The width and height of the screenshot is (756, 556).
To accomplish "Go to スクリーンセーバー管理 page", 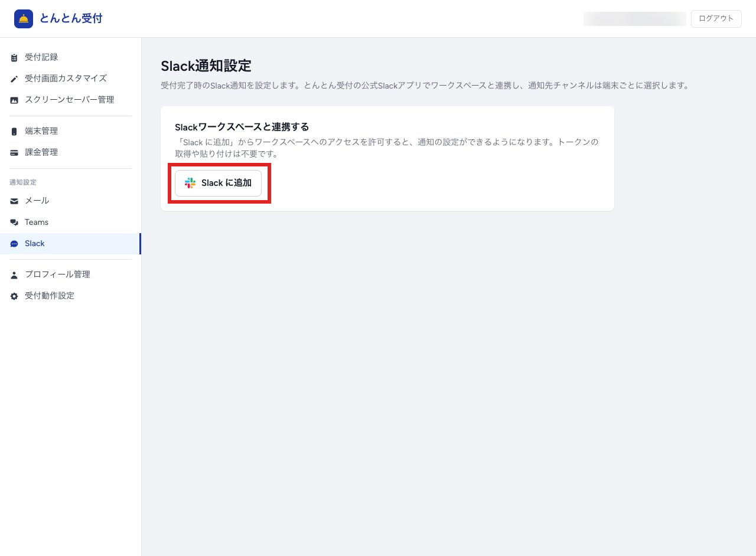I will tap(70, 100).
